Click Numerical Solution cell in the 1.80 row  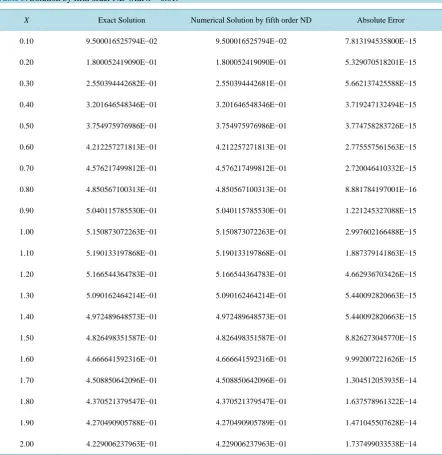[x=251, y=402]
